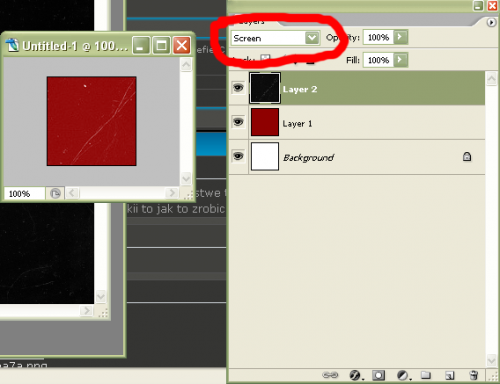Open the layer style (fx) menu
Screen dimensions: 500x384
pyautogui.click(x=355, y=376)
